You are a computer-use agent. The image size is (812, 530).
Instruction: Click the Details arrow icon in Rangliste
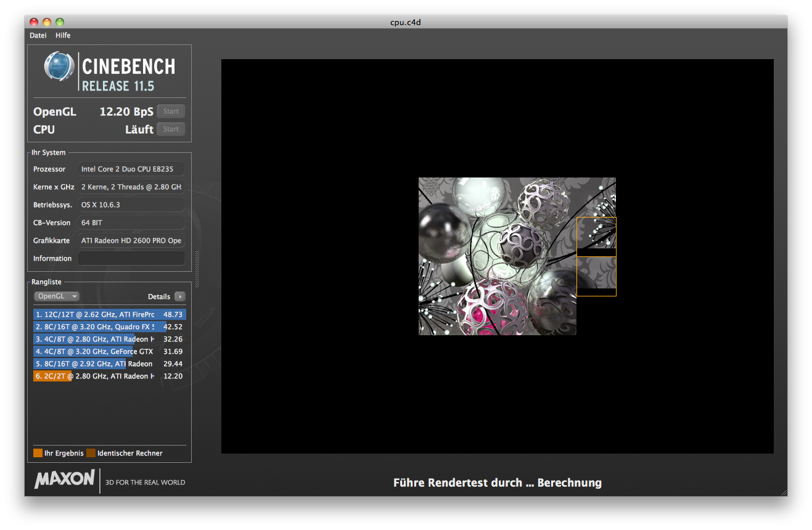click(179, 296)
